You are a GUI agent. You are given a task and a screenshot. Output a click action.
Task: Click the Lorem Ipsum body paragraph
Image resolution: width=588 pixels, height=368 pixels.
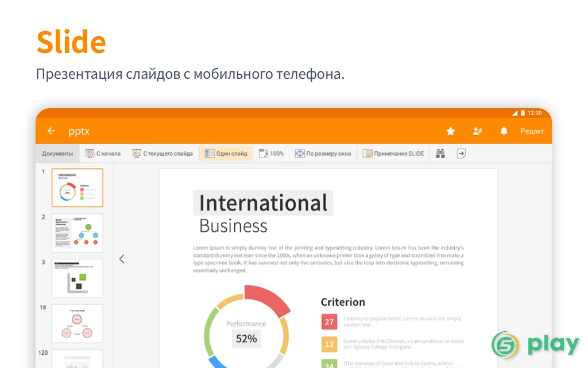pyautogui.click(x=328, y=259)
